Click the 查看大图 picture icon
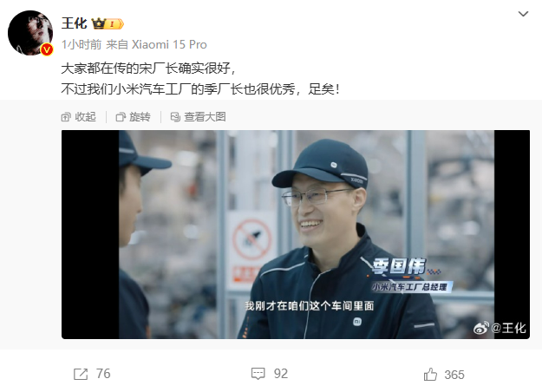Viewport: 542px width, 392px height. click(175, 117)
